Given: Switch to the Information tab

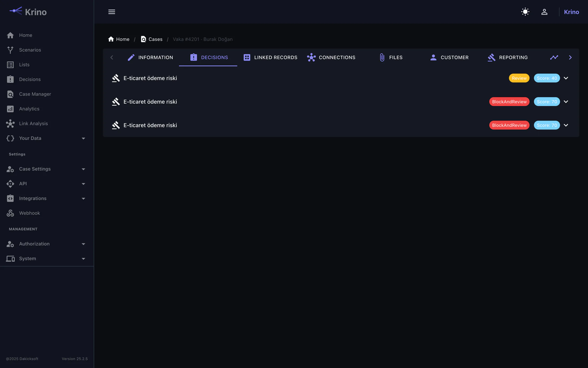Looking at the screenshot, I should click(150, 57).
